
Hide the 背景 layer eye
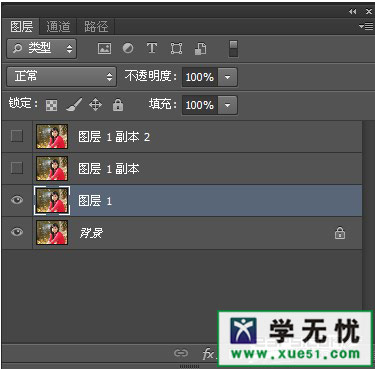coord(17,232)
